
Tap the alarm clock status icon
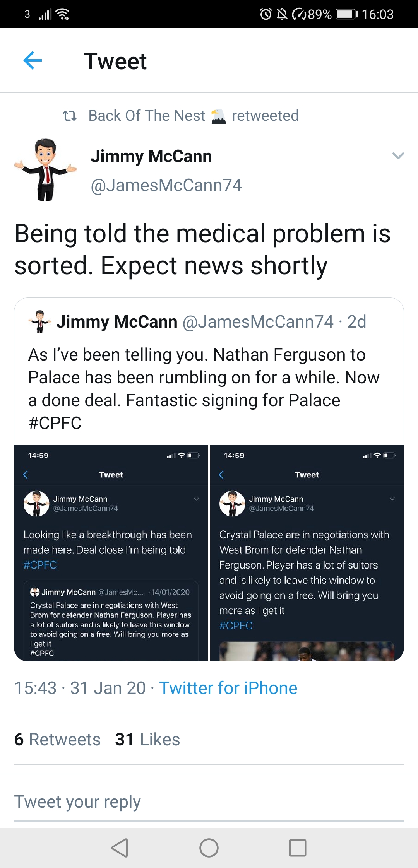click(x=266, y=14)
